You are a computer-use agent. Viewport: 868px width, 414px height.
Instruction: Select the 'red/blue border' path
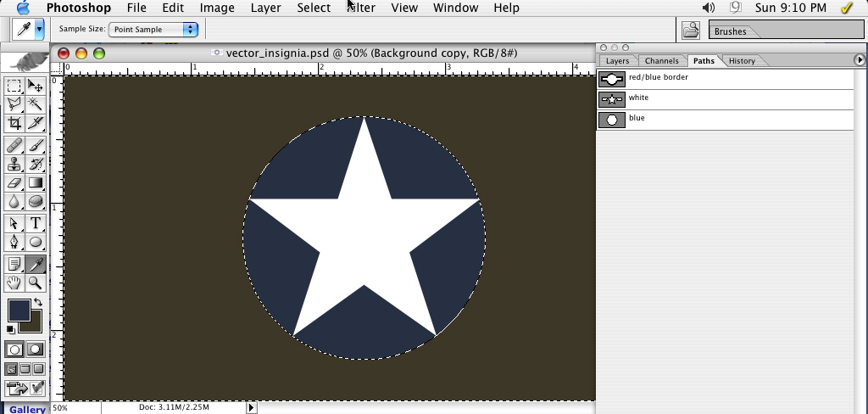click(726, 79)
